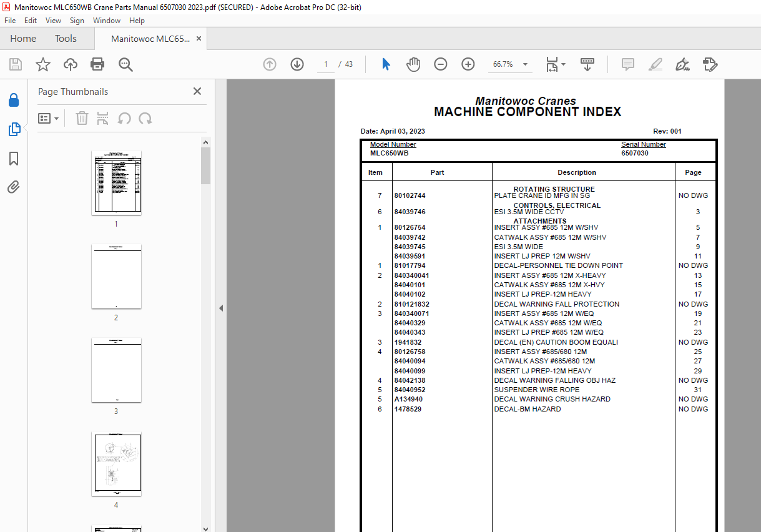Screen dimensions: 761x532
Task: Rotate pages clockwise icon
Action: pos(145,118)
